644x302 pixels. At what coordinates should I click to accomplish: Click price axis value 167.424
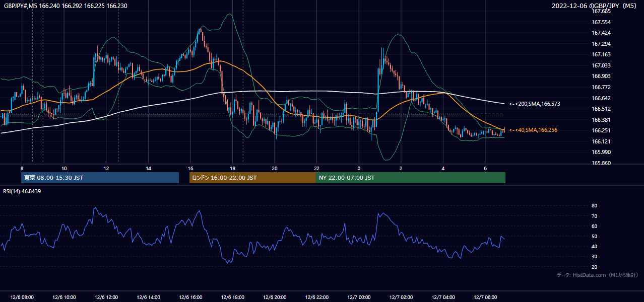coord(601,33)
